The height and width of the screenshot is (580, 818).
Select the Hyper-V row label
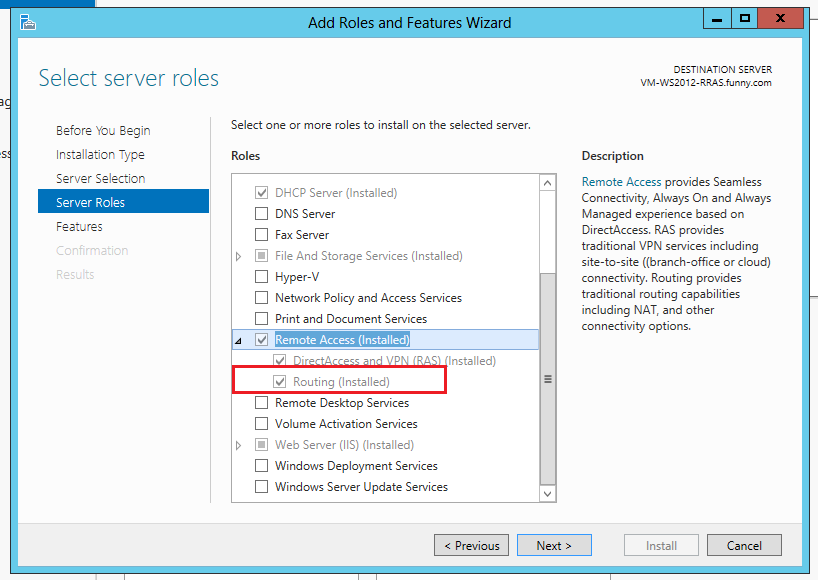tap(297, 276)
